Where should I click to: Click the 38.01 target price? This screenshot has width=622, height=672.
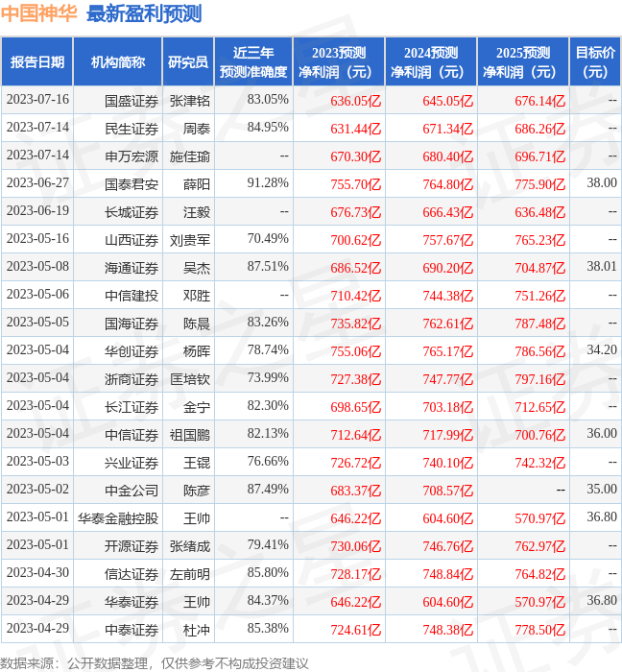tap(602, 266)
